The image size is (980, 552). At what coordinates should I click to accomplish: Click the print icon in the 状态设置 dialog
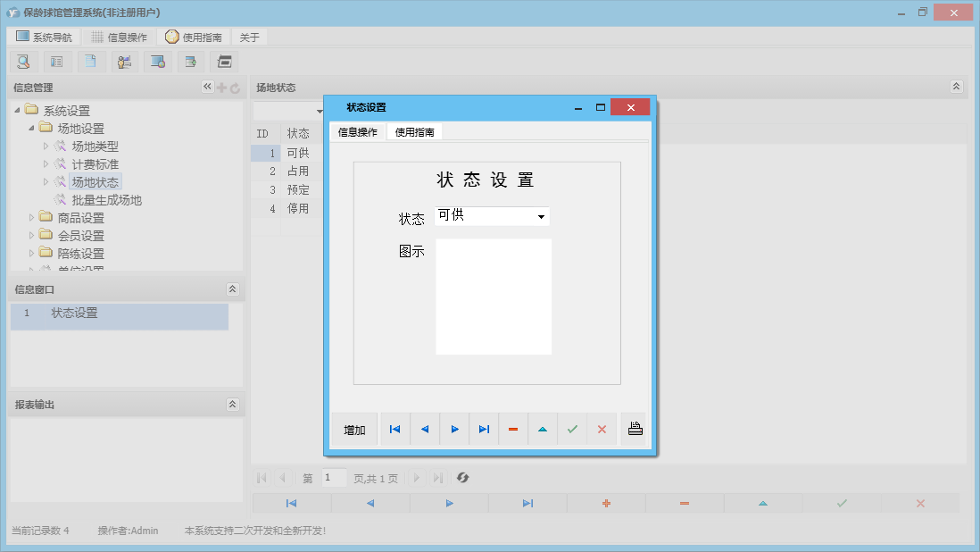click(635, 429)
